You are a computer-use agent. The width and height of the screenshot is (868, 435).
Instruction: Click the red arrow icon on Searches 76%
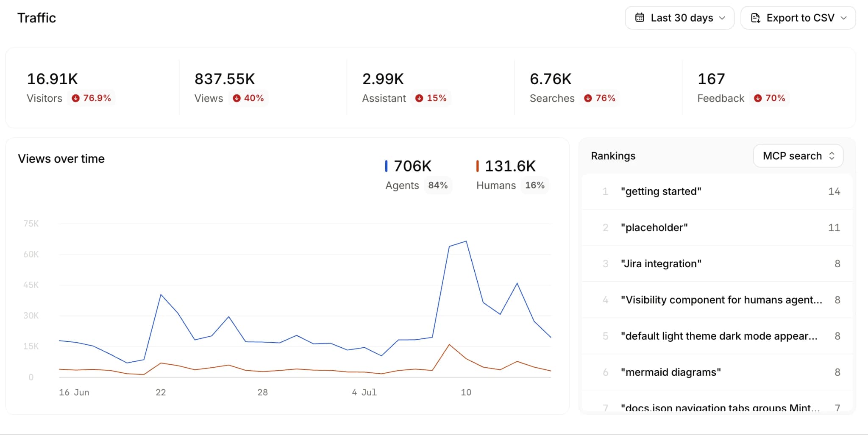click(x=588, y=98)
